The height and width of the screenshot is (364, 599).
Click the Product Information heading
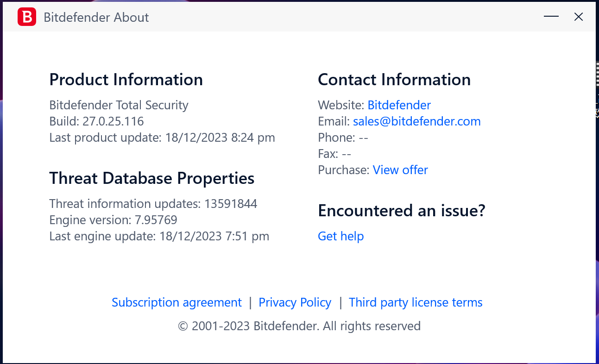coord(126,80)
